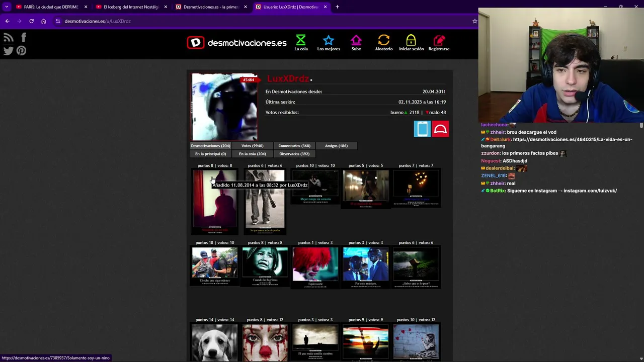This screenshot has height=362, width=644.
Task: Open the RSS feed icon
Action: [8, 38]
